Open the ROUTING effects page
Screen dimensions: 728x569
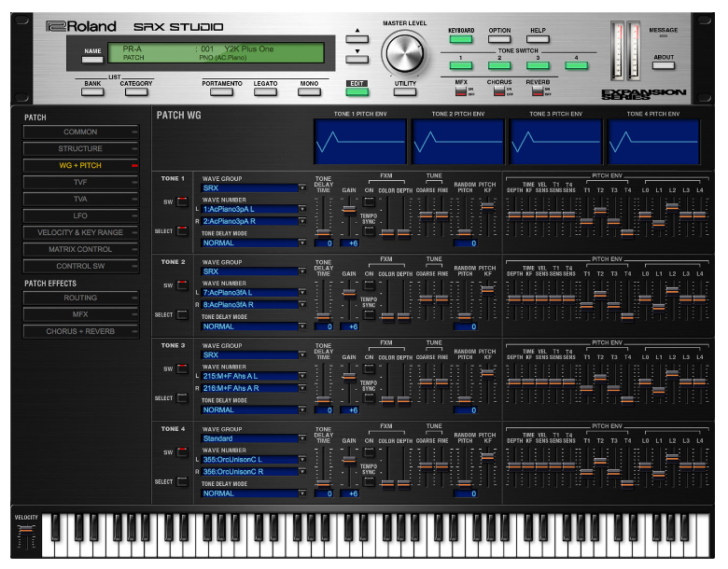81,298
